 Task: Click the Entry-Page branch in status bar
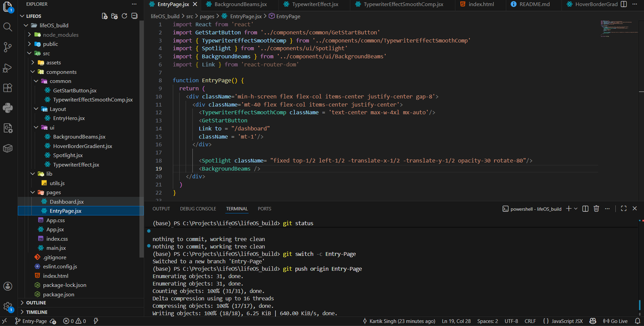tap(31, 321)
